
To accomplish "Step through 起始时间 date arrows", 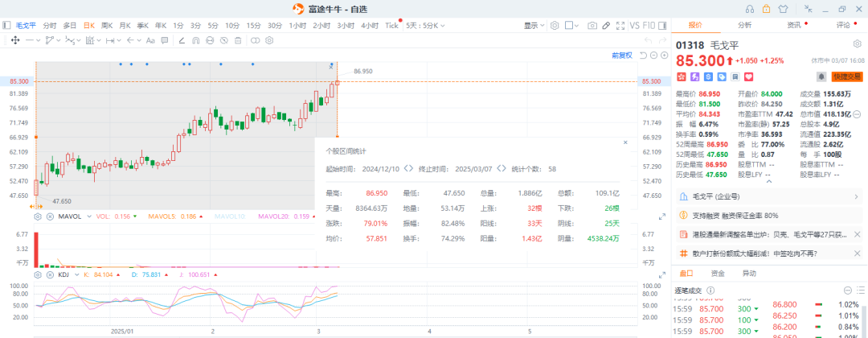I will pos(408,168).
